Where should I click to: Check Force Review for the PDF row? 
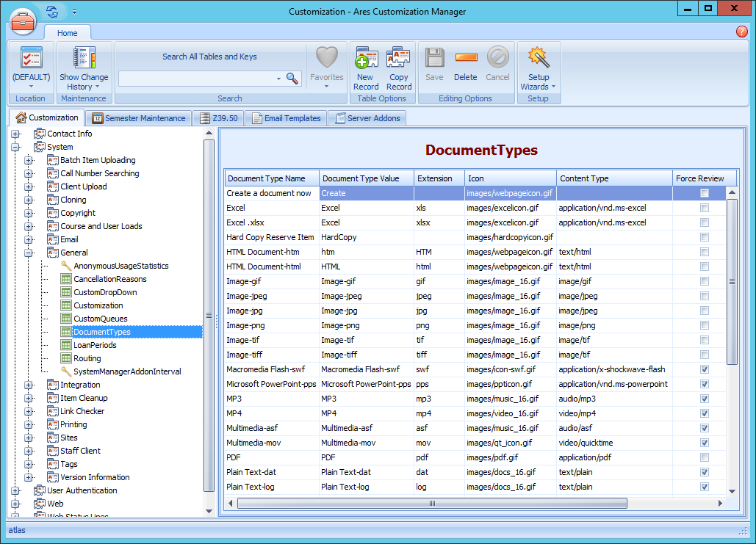pos(704,457)
